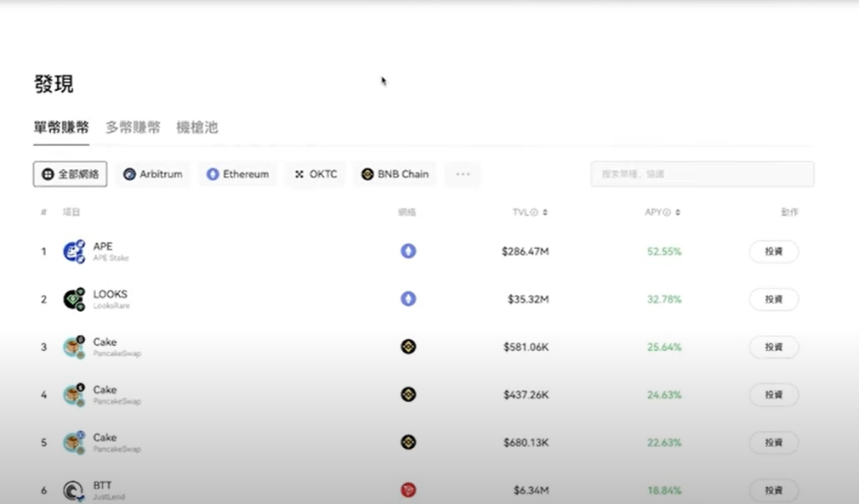The image size is (859, 504).
Task: Select the 全部網絡 network filter
Action: [70, 174]
